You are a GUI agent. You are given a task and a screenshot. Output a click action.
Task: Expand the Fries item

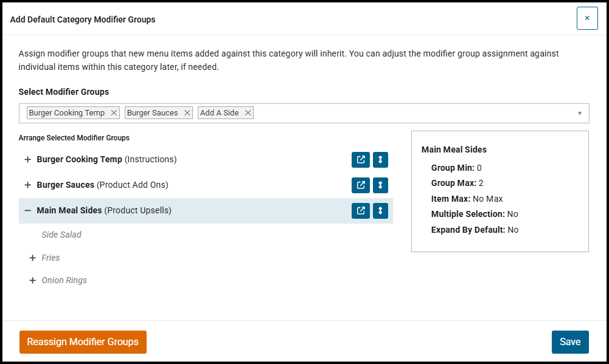[33, 258]
